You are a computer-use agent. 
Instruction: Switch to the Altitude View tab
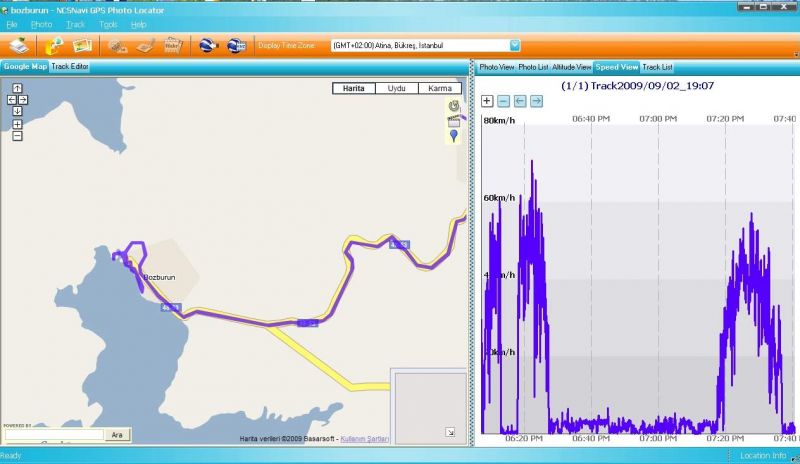point(572,67)
